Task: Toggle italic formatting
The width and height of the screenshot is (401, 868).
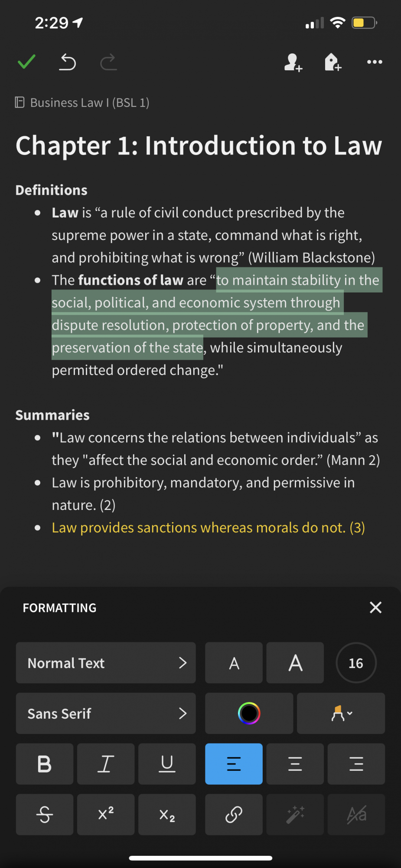Action: pos(106,764)
